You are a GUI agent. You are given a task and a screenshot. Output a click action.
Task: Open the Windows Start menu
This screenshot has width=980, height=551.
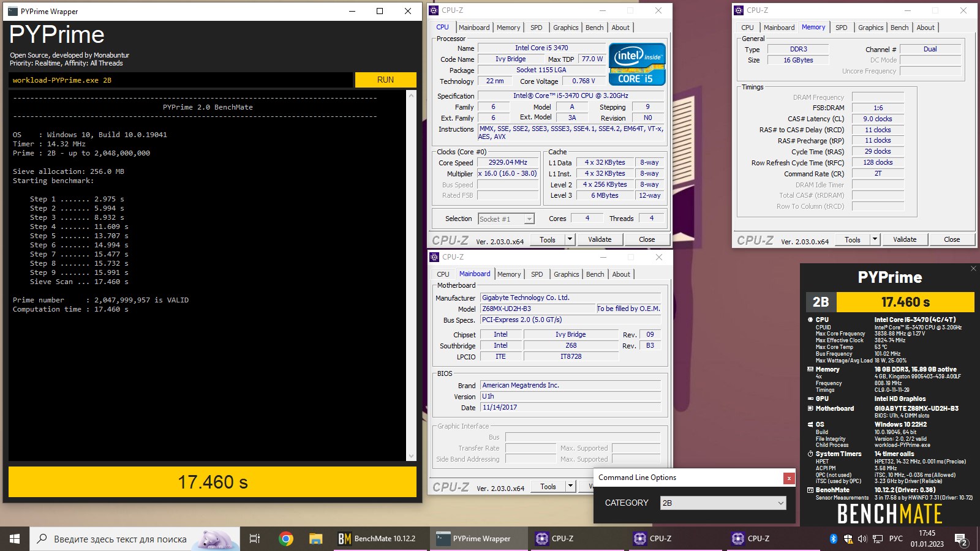click(15, 539)
